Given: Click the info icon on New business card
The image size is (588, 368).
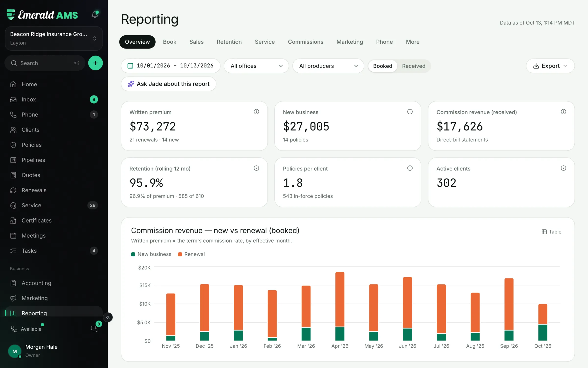Looking at the screenshot, I should pyautogui.click(x=410, y=112).
